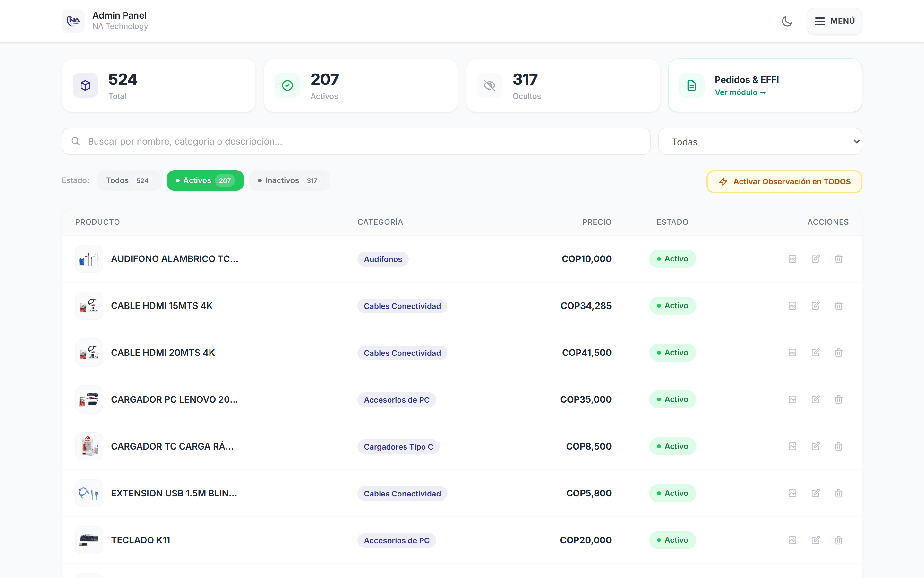
Task: Toggle Activo status for TECLADO K11
Action: tap(672, 540)
